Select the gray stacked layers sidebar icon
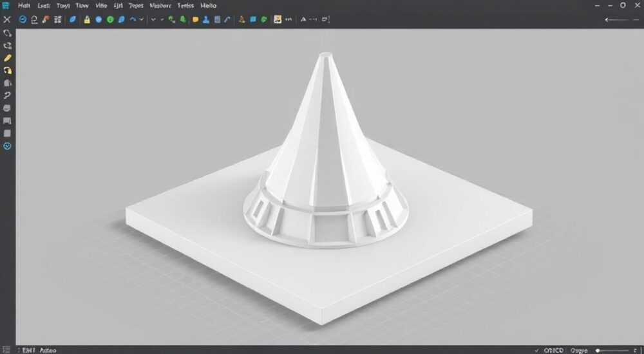This screenshot has height=354, width=644. [7, 108]
